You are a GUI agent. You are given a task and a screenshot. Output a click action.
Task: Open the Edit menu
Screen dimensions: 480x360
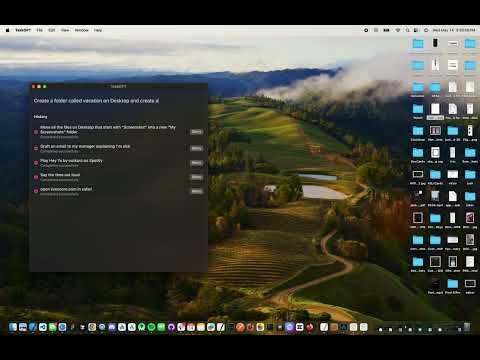(x=52, y=30)
